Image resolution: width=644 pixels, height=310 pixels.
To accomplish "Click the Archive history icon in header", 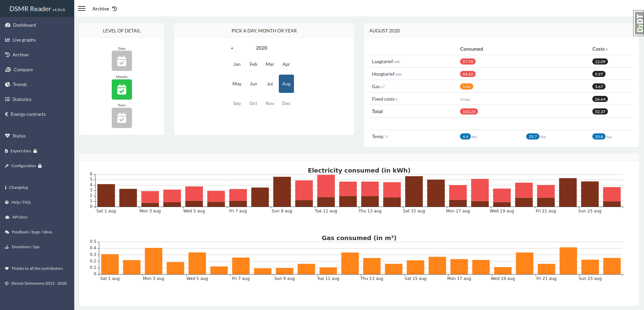I will click(115, 9).
